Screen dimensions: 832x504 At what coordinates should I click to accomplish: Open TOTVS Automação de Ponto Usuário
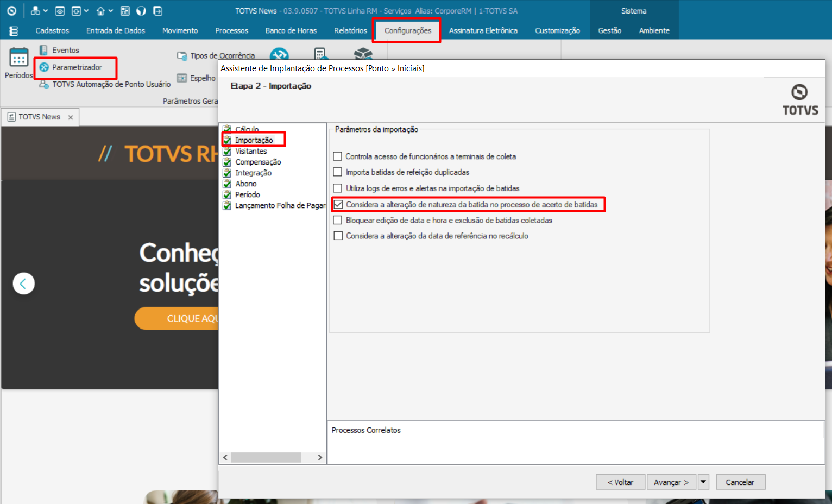105,84
